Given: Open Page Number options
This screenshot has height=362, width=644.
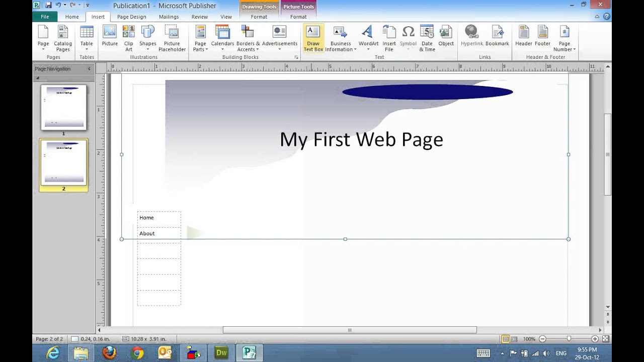Looking at the screenshot, I should coord(565,38).
